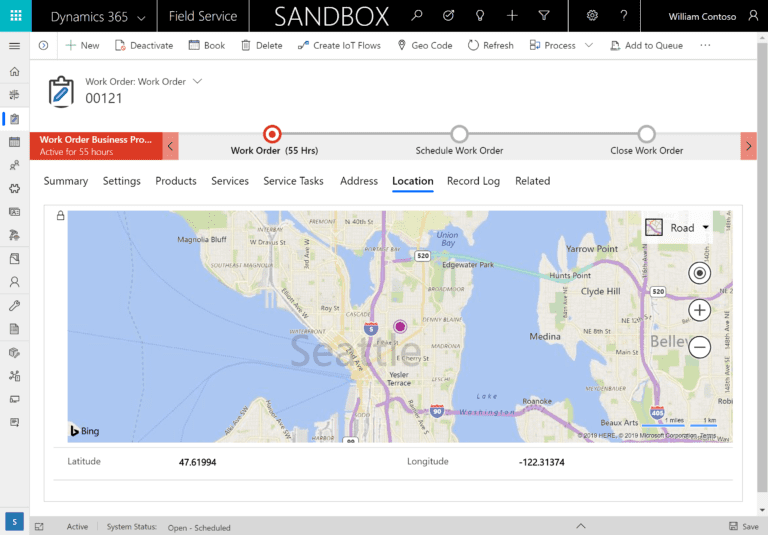768x535 pixels.
Task: Click Create IoT Flows command
Action: [339, 46]
